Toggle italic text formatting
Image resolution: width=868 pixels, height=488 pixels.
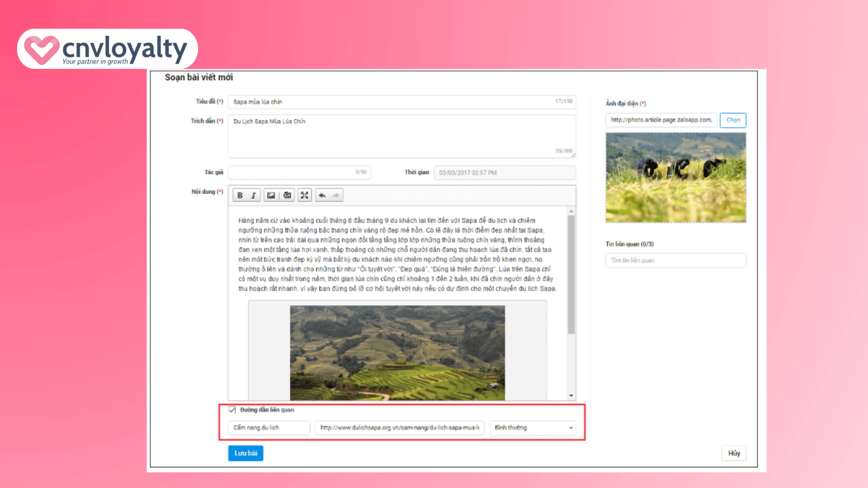pos(253,195)
